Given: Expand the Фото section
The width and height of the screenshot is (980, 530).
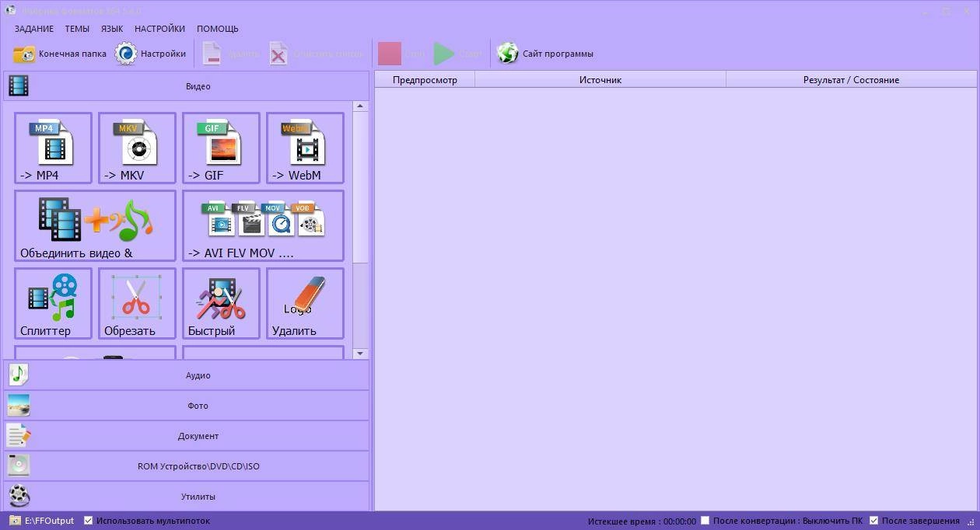Looking at the screenshot, I should coord(187,406).
